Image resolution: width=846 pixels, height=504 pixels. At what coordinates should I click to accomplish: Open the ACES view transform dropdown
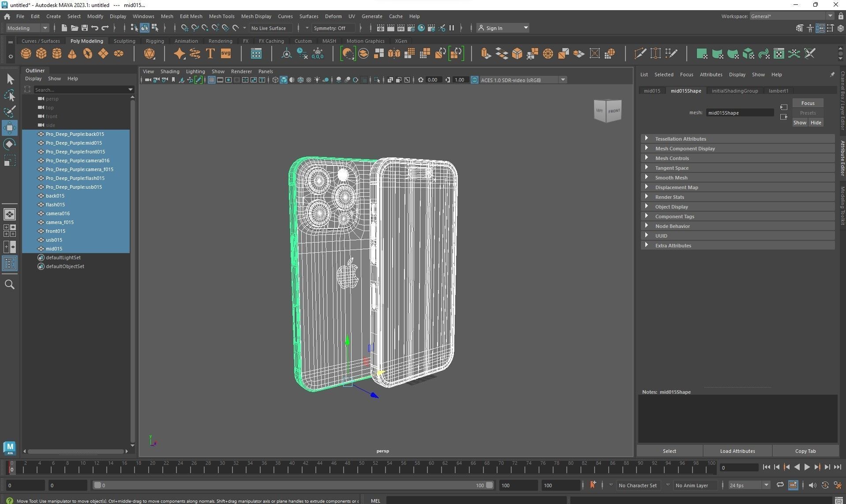[523, 80]
